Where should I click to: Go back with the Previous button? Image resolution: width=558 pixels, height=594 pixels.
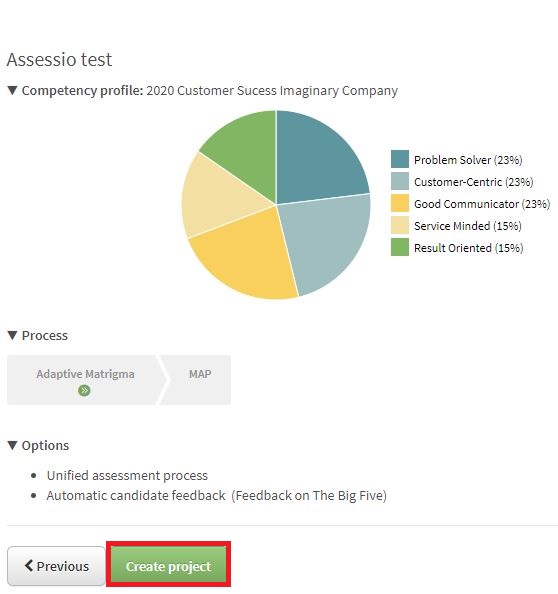[x=56, y=566]
